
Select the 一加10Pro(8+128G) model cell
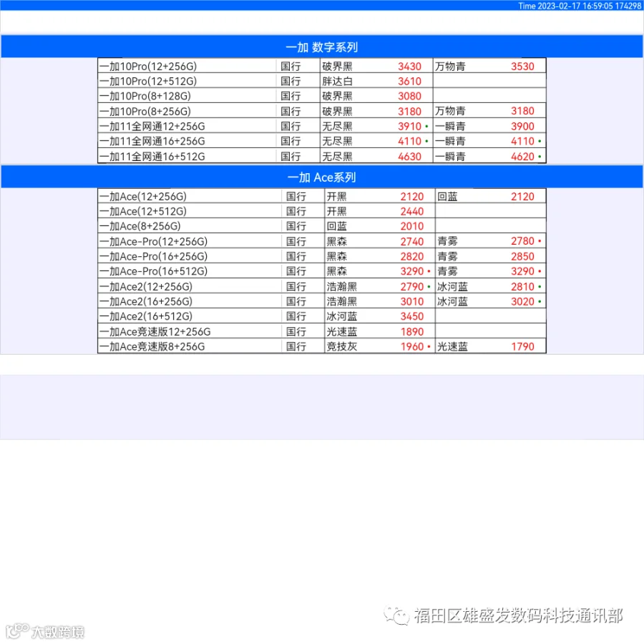click(x=187, y=96)
